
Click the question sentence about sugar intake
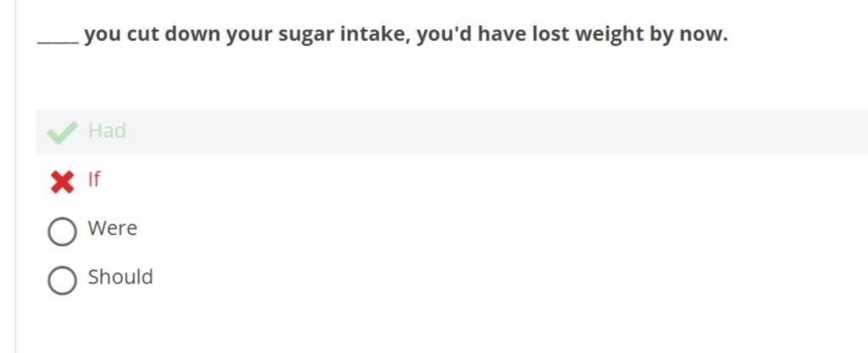[382, 34]
